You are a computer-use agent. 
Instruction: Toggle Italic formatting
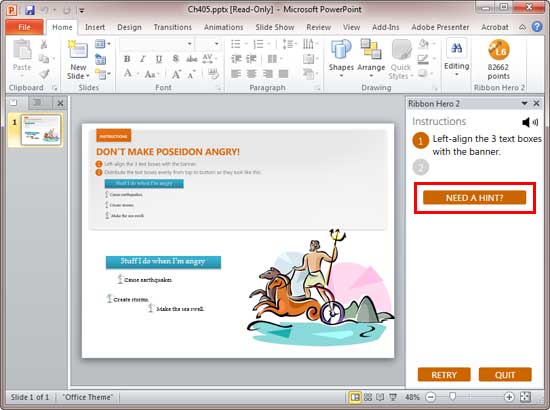tap(143, 59)
